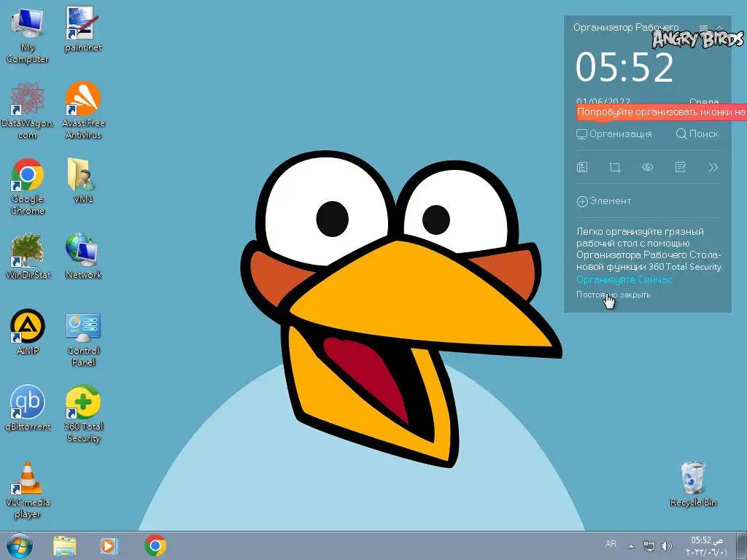Open Windows Media Player from taskbar
This screenshot has width=747, height=560.
point(109,545)
